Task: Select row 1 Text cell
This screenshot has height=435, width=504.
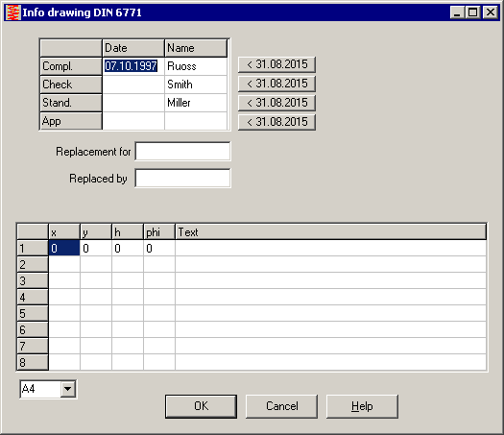Action: click(331, 248)
